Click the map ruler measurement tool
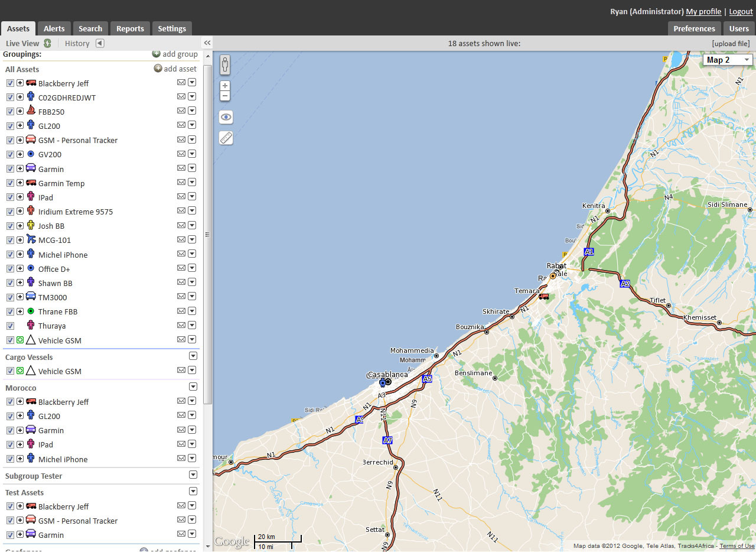Image resolution: width=756 pixels, height=552 pixels. tap(226, 138)
